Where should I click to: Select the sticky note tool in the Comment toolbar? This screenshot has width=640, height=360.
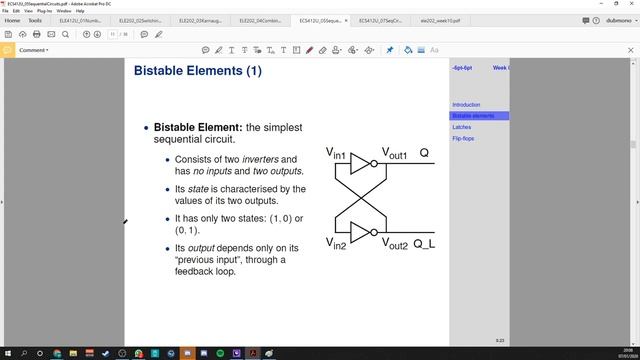coord(206,50)
